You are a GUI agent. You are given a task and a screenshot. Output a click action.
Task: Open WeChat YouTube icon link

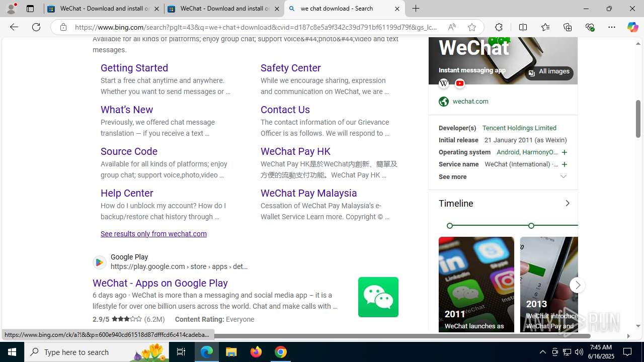(460, 83)
